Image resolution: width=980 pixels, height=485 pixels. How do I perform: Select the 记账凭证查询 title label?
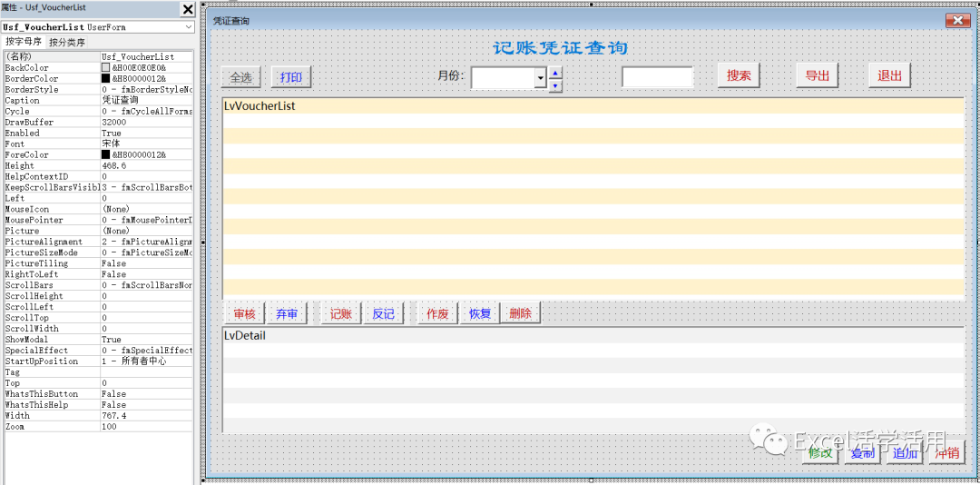561,48
